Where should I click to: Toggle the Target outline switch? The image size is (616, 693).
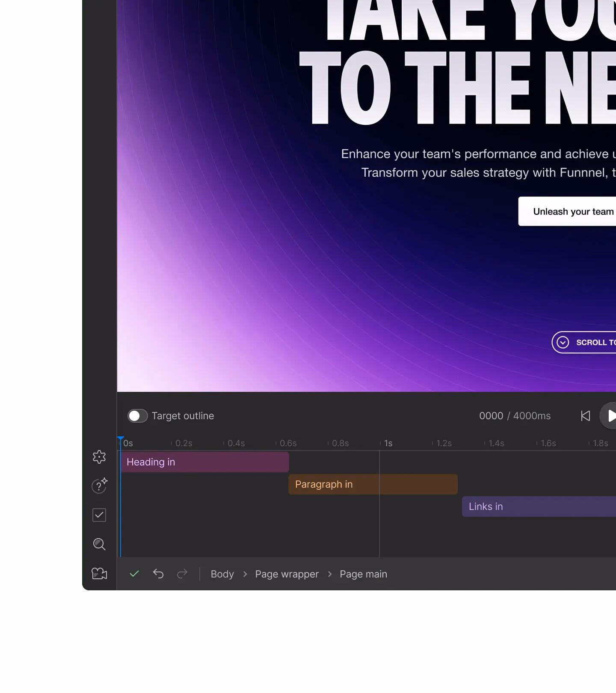tap(137, 416)
